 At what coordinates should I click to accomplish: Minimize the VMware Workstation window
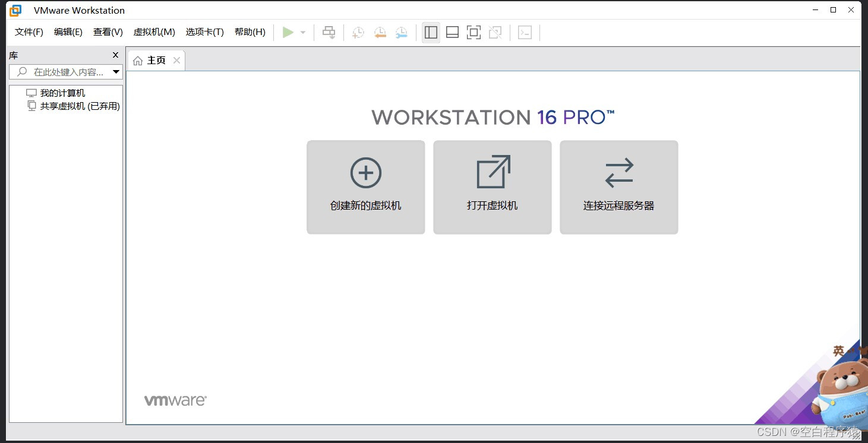tap(816, 10)
